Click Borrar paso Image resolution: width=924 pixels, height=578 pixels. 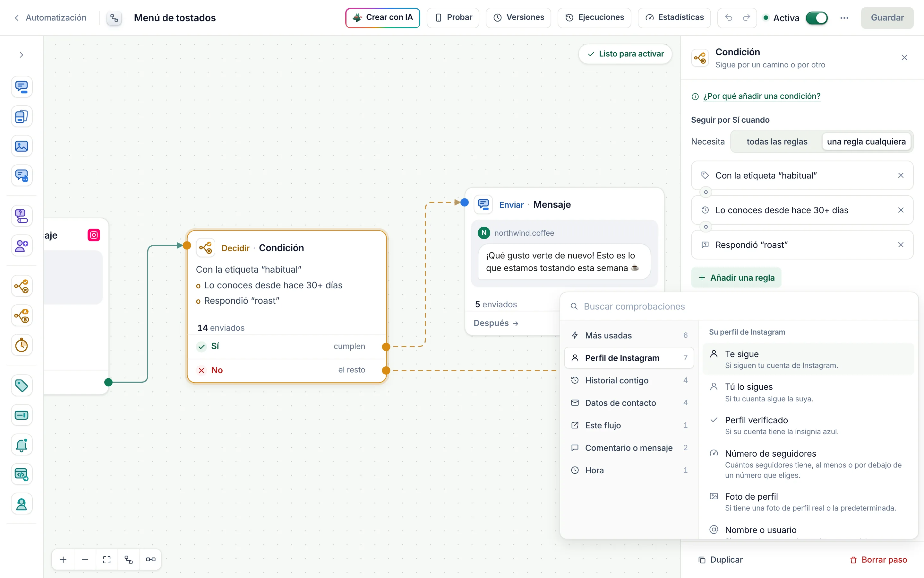878,560
